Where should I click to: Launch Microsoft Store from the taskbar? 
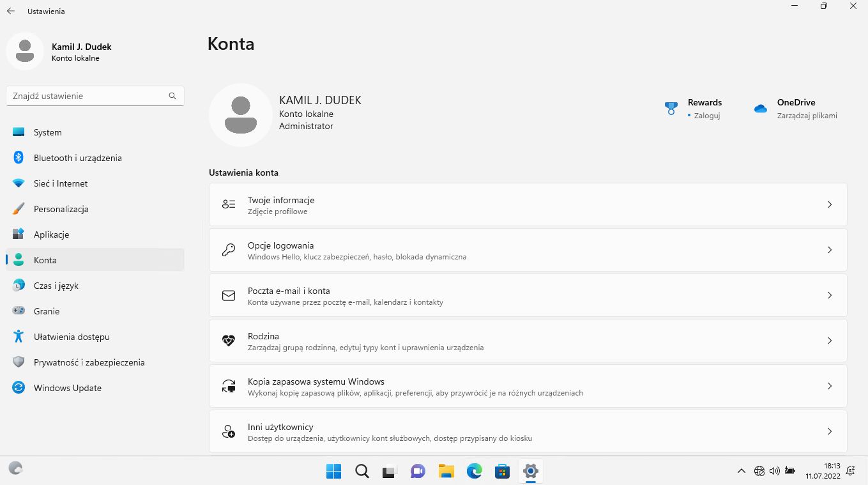(502, 471)
